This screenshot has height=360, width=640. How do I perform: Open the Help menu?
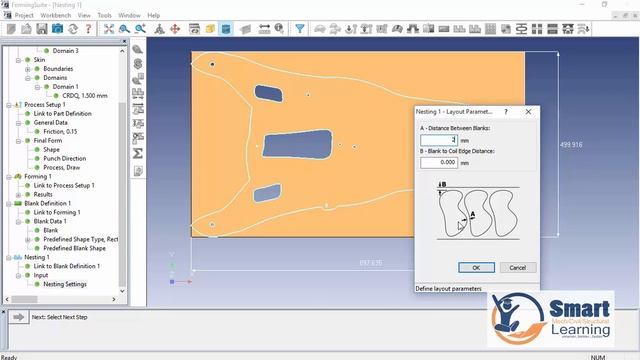click(153, 15)
